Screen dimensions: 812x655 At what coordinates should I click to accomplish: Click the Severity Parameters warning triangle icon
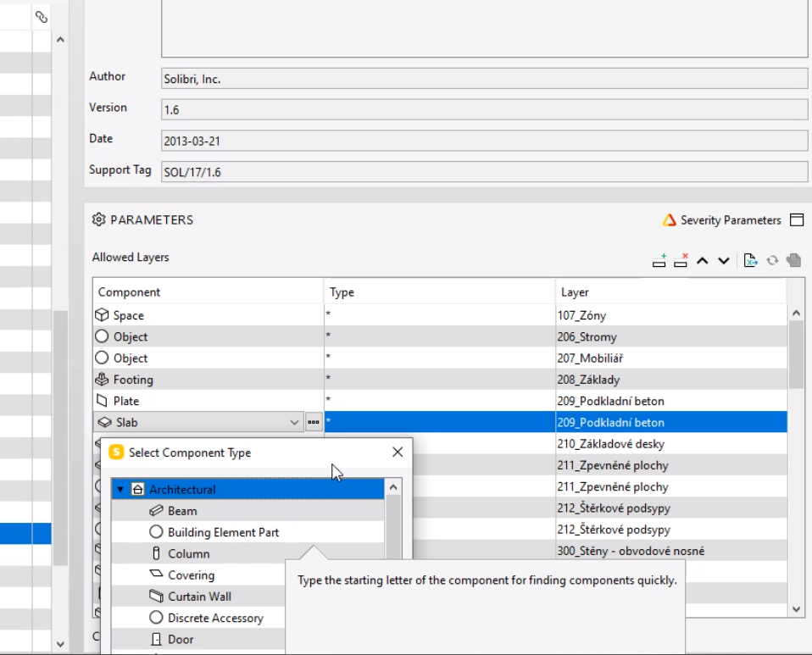(x=669, y=220)
